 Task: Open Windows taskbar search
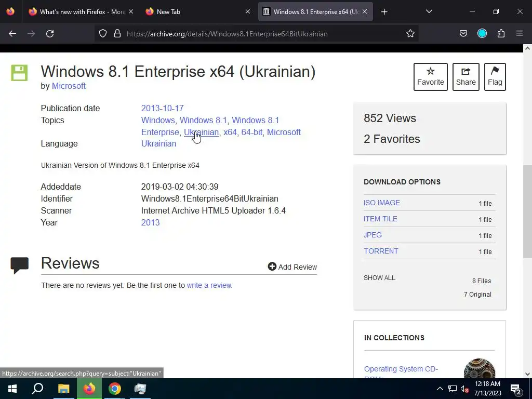[37, 389]
